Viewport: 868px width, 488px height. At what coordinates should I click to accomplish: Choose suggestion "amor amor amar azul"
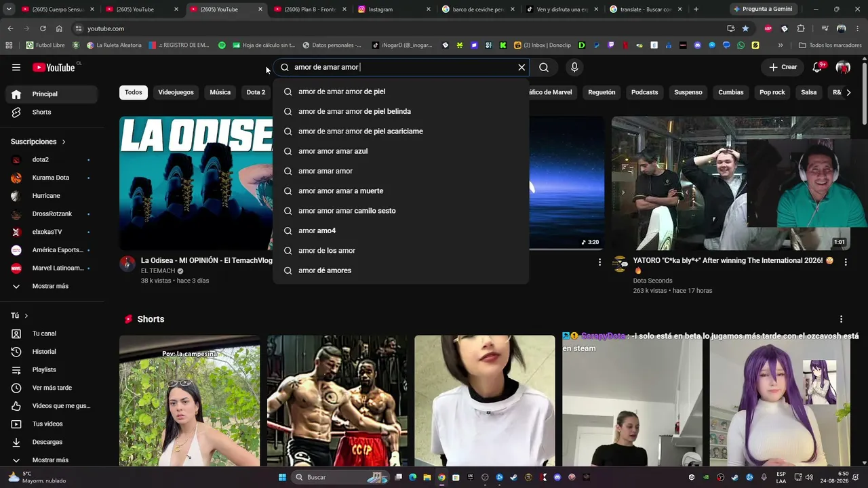coord(401,151)
